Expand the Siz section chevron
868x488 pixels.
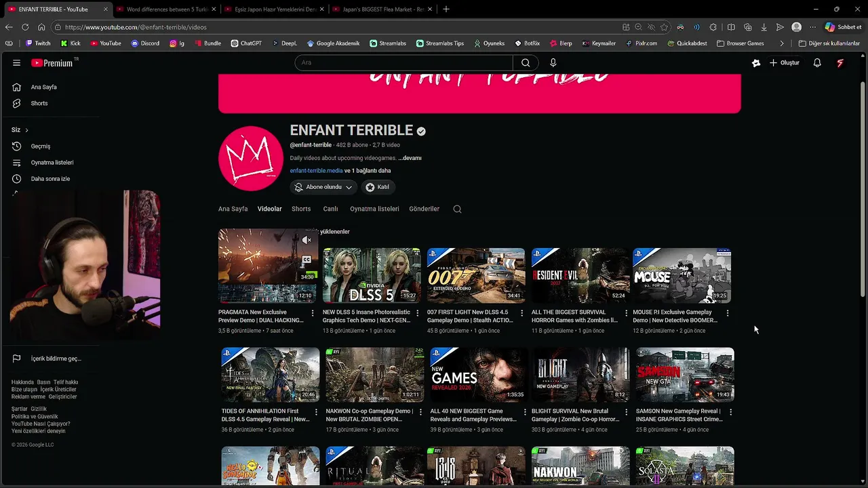click(26, 130)
